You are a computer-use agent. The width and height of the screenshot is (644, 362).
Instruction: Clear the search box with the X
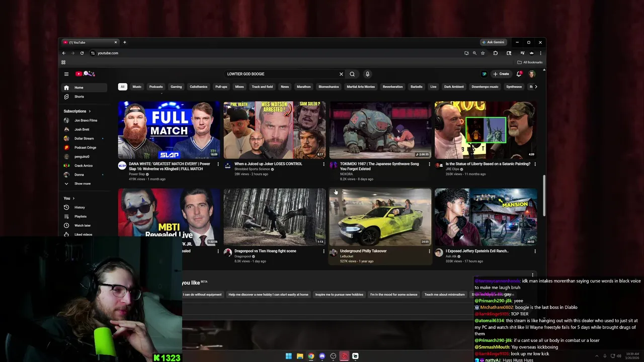coord(341,74)
